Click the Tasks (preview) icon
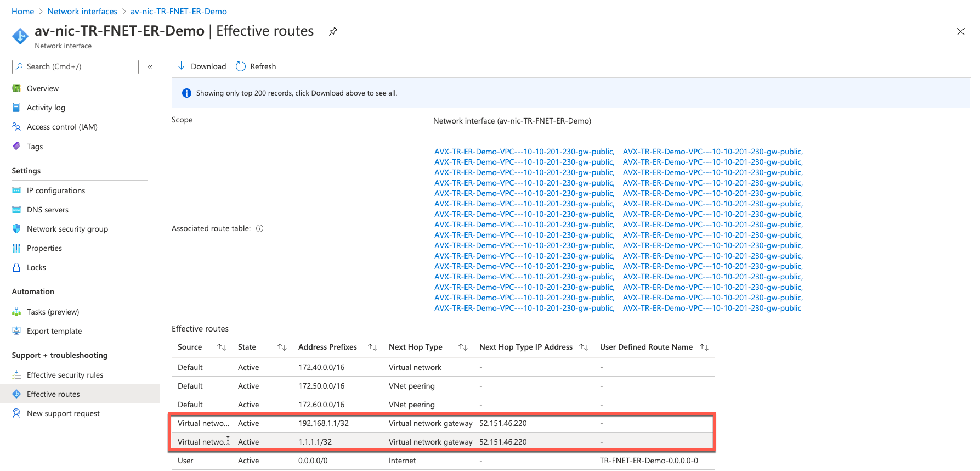 (16, 312)
